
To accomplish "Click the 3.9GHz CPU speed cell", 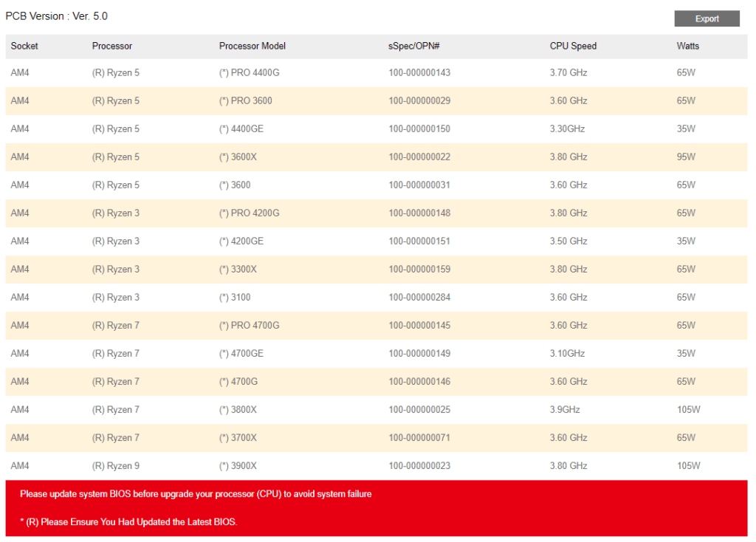I will point(566,410).
